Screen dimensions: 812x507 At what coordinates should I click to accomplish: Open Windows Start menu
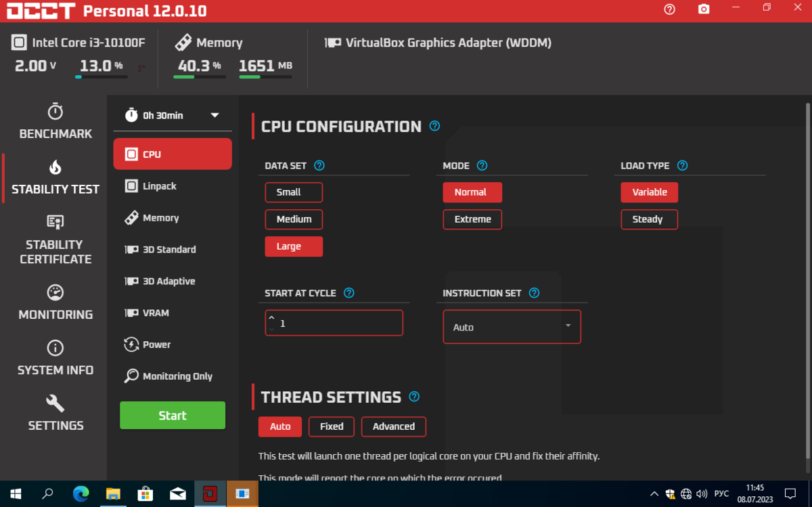pos(16,494)
